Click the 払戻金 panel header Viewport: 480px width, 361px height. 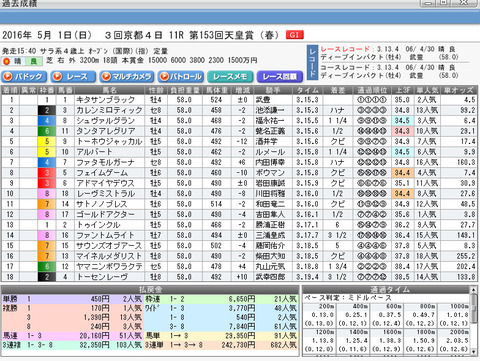[x=150, y=289]
